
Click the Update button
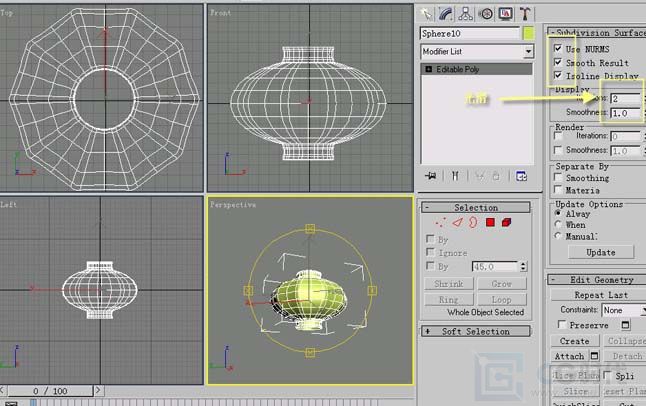(601, 252)
